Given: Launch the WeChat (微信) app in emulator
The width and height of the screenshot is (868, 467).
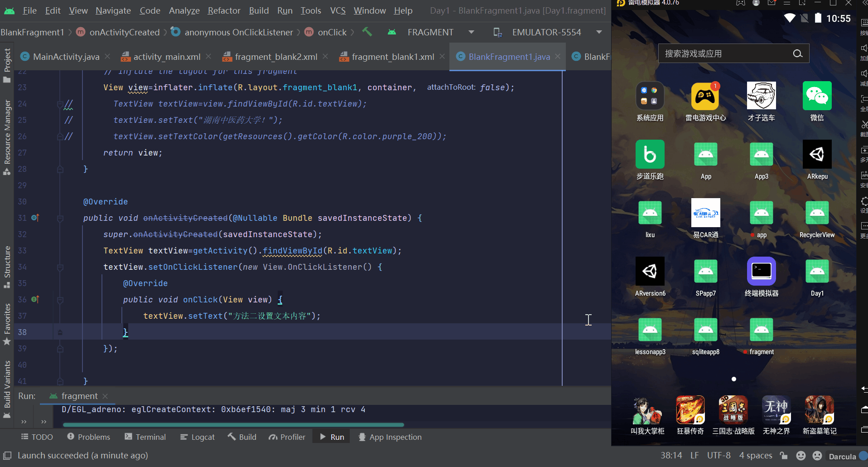Looking at the screenshot, I should coord(817,96).
